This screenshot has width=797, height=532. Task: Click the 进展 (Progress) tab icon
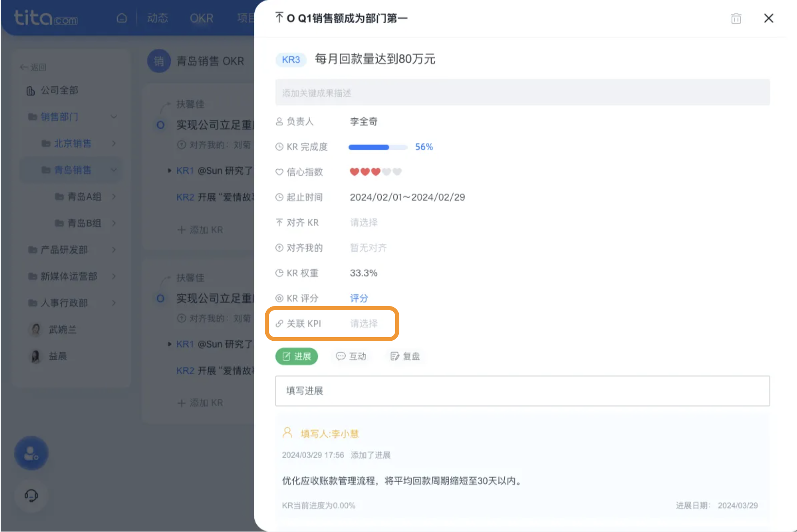296,356
